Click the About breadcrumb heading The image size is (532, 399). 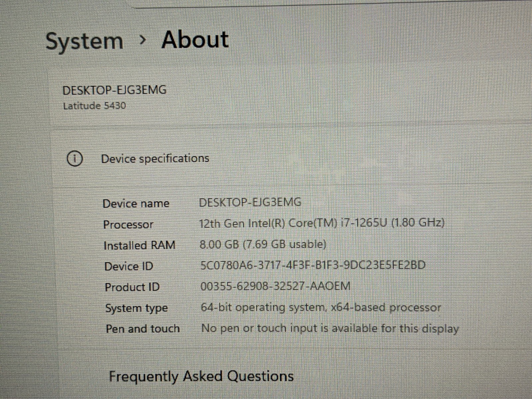point(195,40)
